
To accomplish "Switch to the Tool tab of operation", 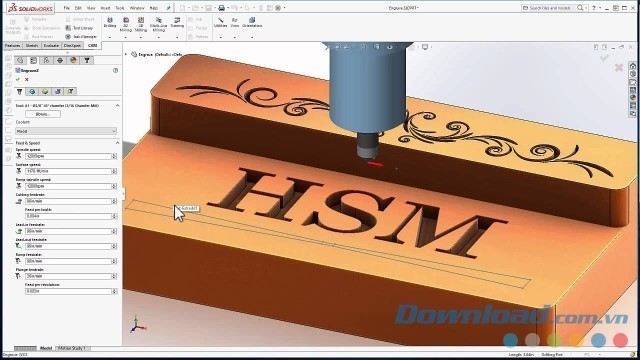I will (x=20, y=91).
